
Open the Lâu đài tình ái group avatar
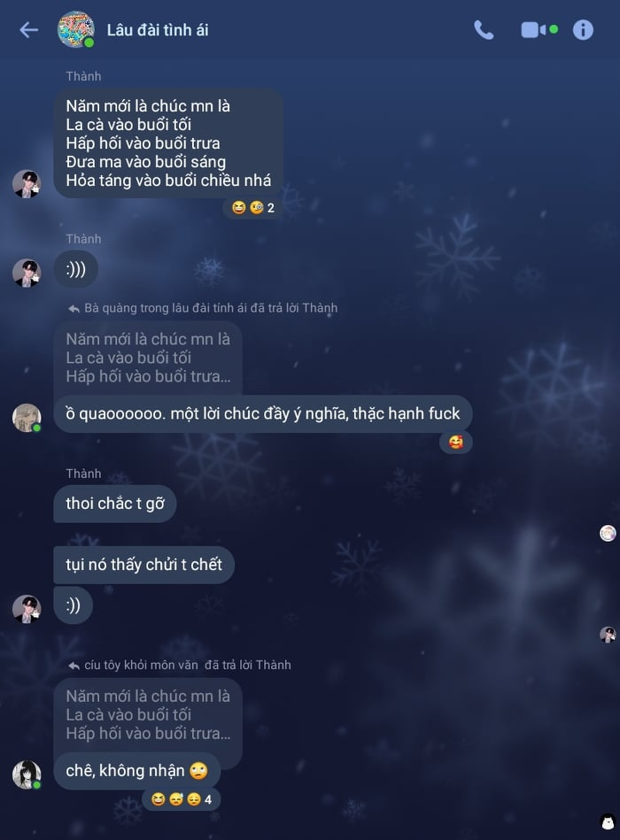76,29
